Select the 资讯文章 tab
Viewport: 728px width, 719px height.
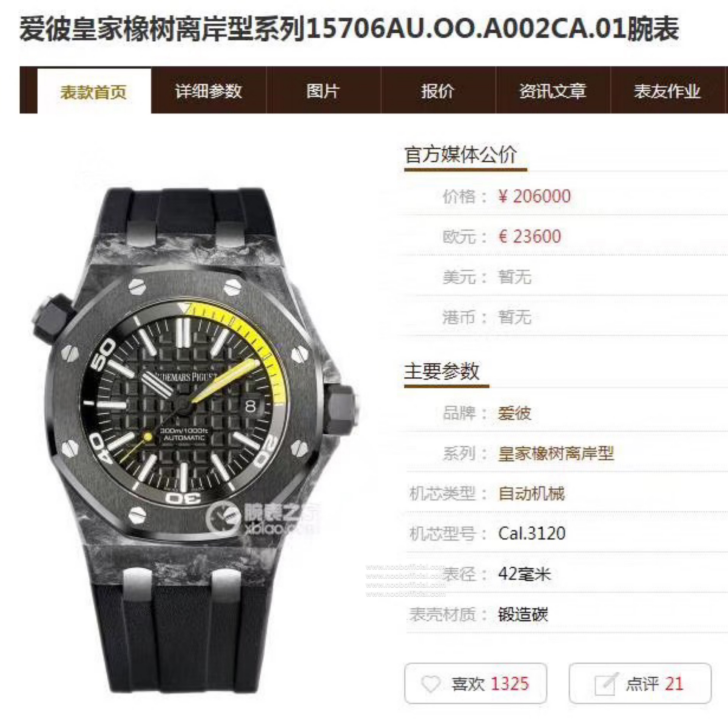[x=553, y=91]
